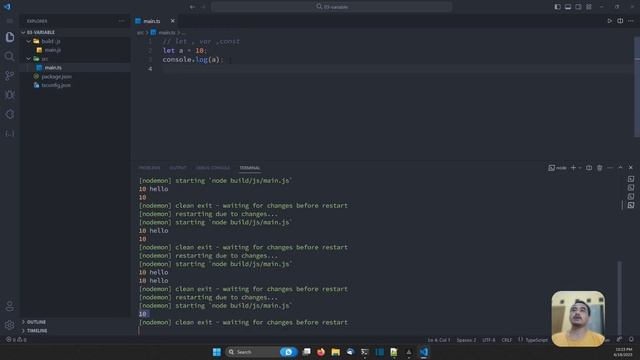The image size is (640, 360).
Task: Click the command center search box
Action: 331,7
